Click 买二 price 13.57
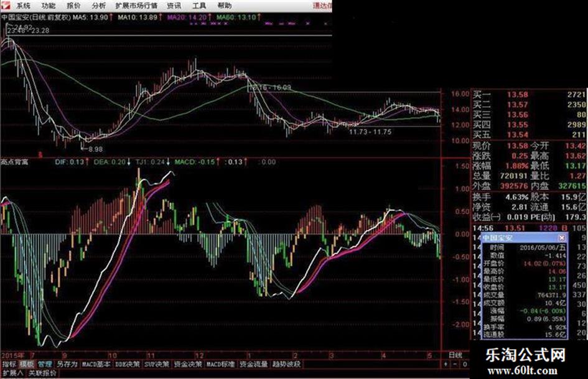 [518, 105]
